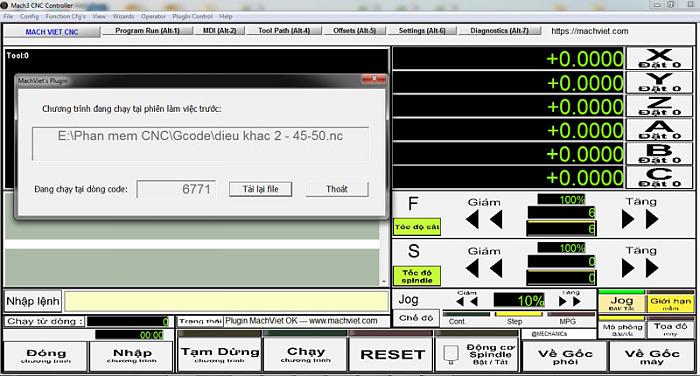This screenshot has width=700, height=376.
Task: Open the Plugin Control menu
Action: [192, 17]
